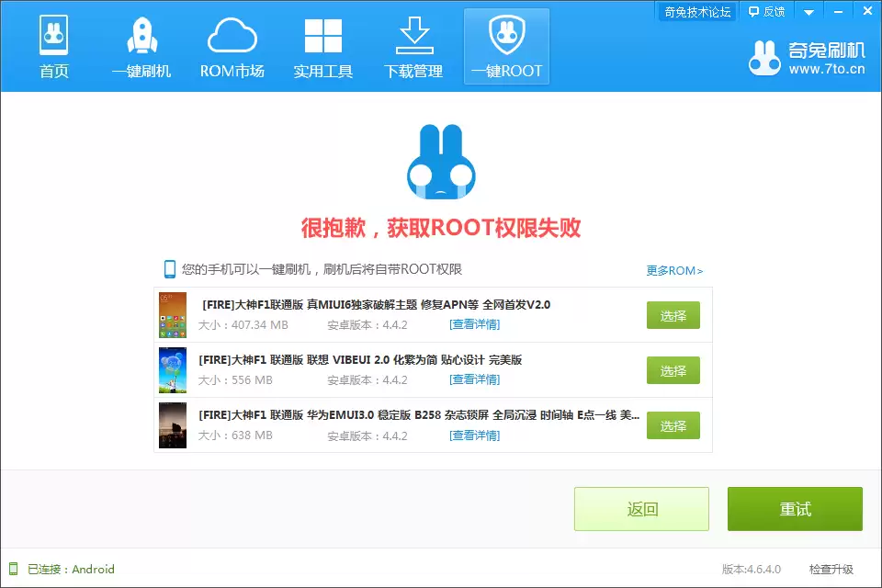
Task: Open 查看详情 for the EMUI3.0 ROM
Action: [474, 435]
